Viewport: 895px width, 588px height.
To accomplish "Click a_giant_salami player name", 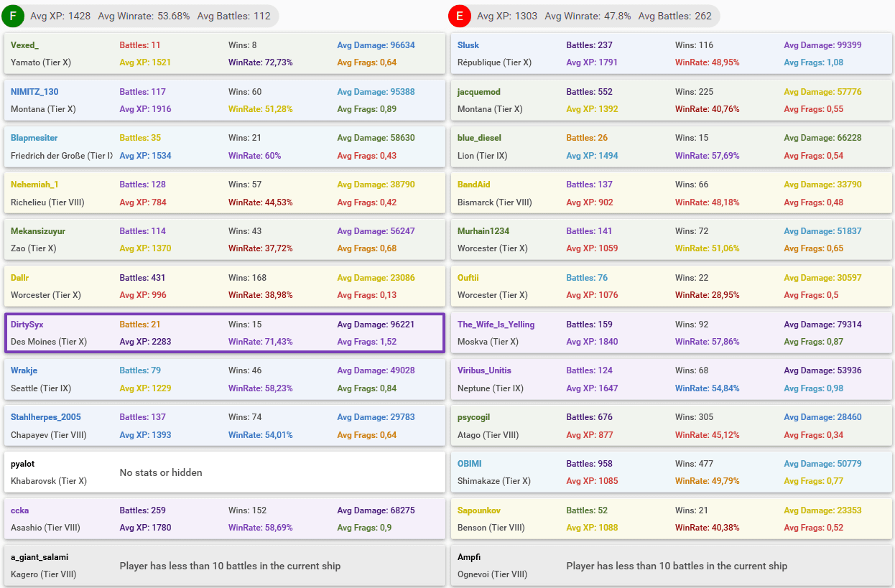I will click(x=40, y=557).
